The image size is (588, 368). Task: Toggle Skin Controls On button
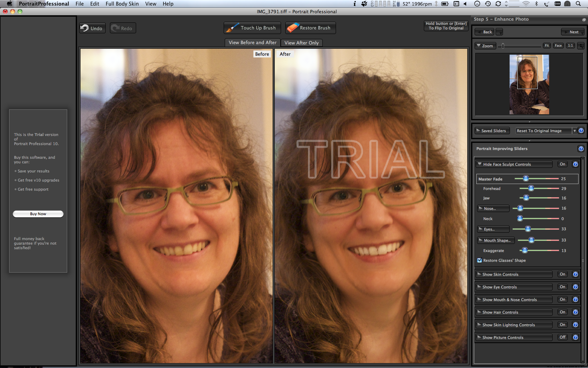click(x=562, y=274)
